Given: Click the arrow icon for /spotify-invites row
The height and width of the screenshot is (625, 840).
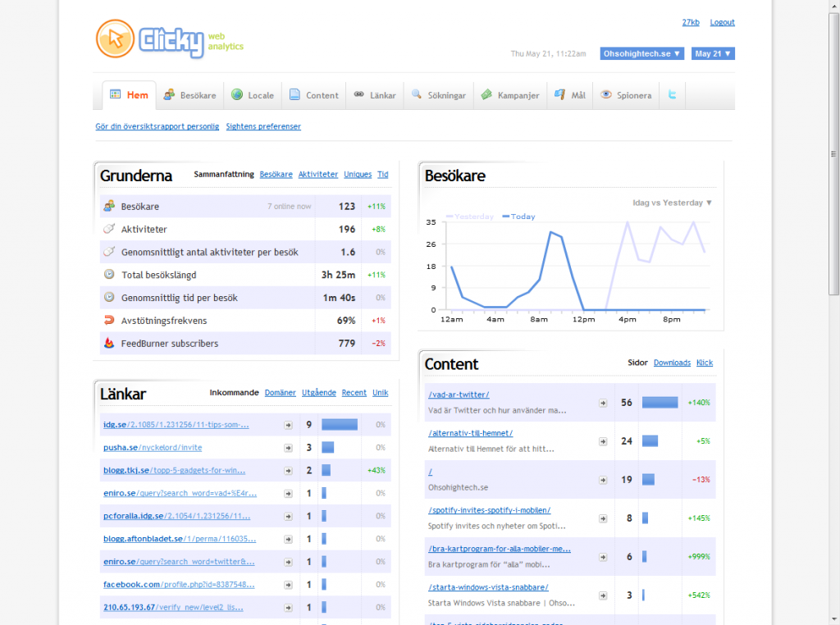Looking at the screenshot, I should click(603, 518).
